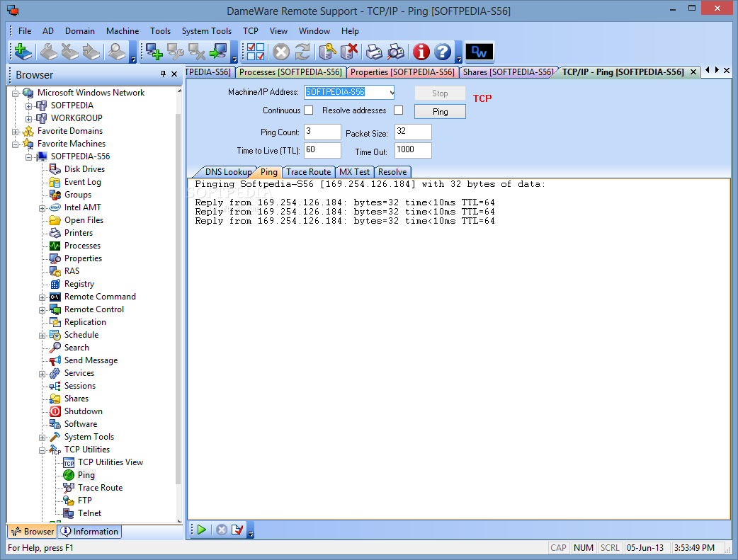Switch to the Trace Route tab

[x=308, y=172]
